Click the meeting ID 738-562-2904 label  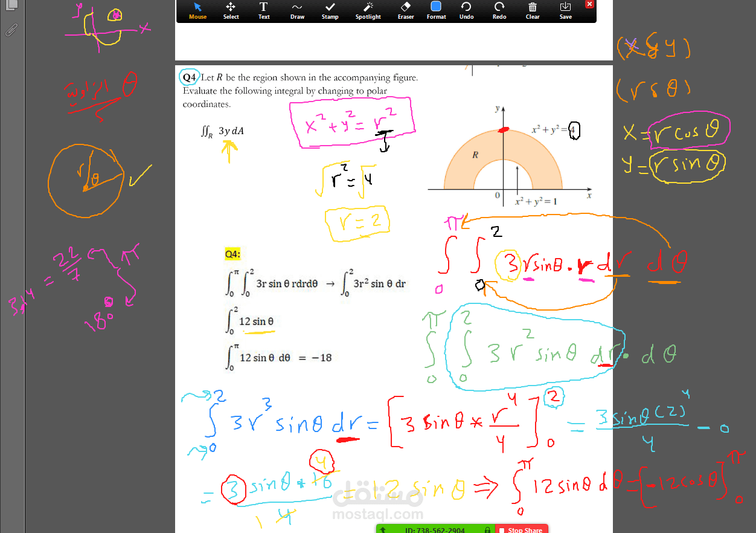point(435,530)
